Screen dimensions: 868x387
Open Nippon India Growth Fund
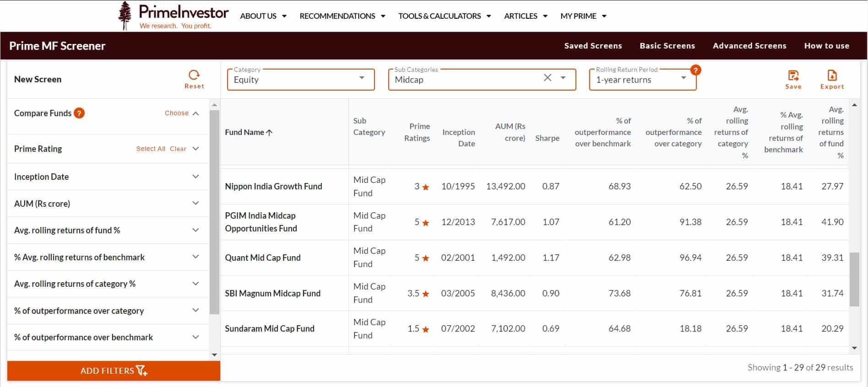[273, 186]
